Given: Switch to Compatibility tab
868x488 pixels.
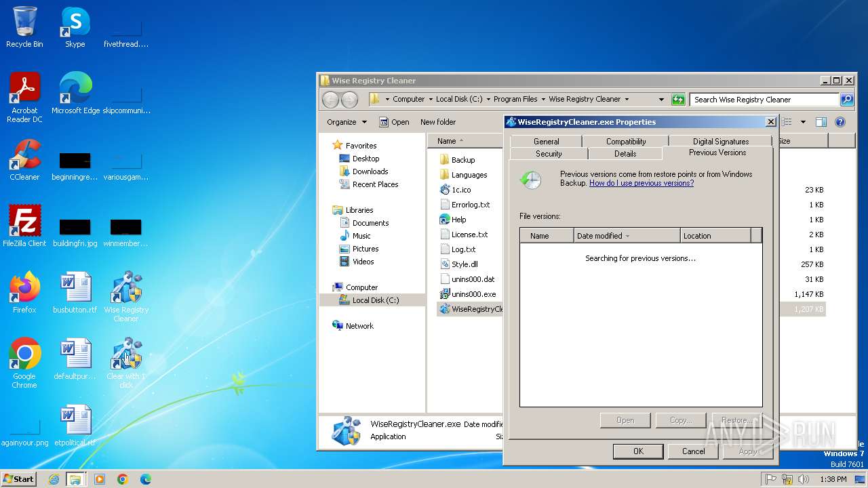Looking at the screenshot, I should [x=625, y=141].
